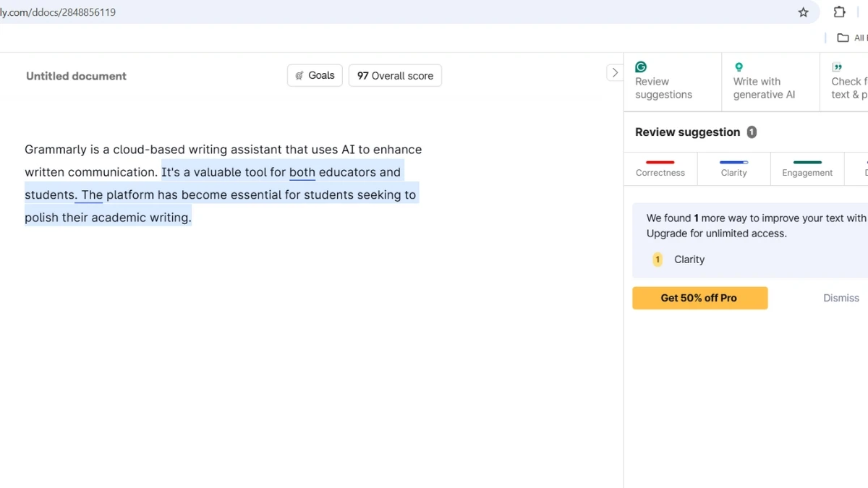Select the generative AI lightbulb icon
This screenshot has width=868, height=488.
click(x=737, y=66)
